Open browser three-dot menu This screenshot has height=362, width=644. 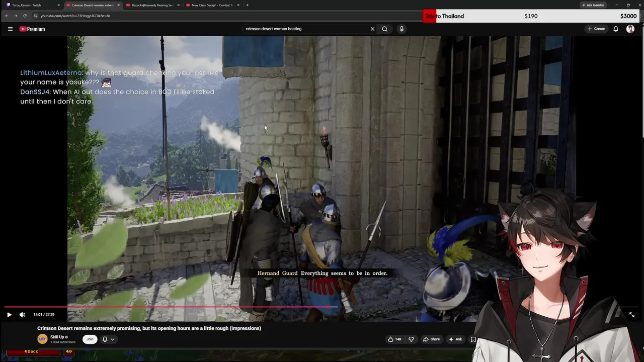[639, 16]
